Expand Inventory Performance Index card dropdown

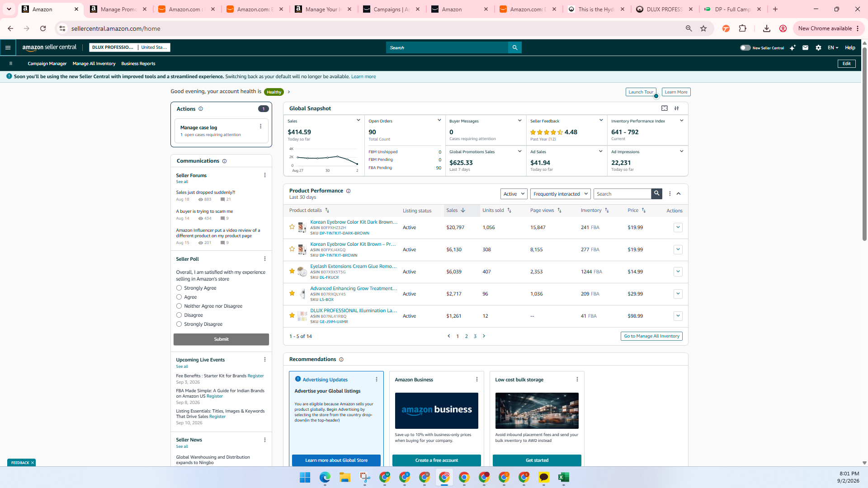point(682,120)
